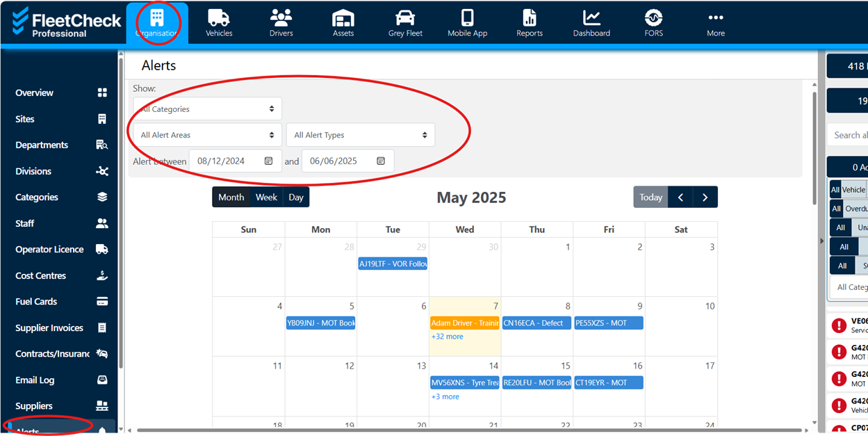This screenshot has width=868, height=436.
Task: Open the All Alert Types dropdown
Action: pos(360,135)
